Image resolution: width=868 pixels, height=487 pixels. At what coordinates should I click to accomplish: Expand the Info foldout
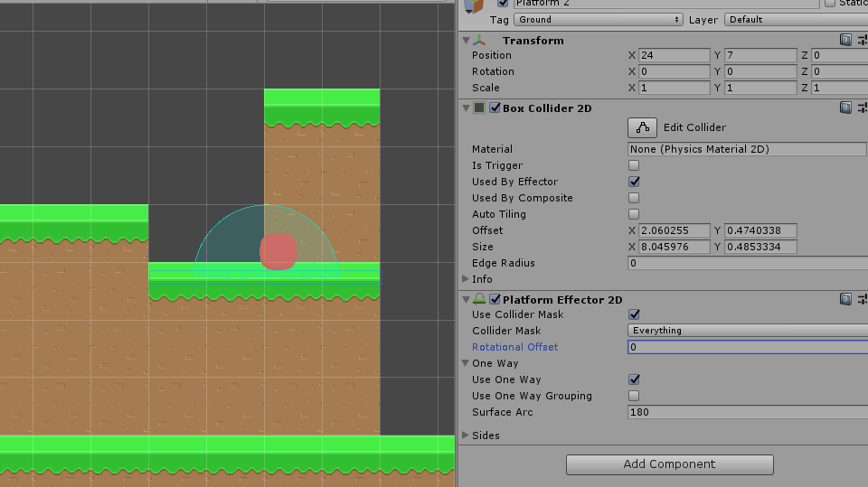467,279
